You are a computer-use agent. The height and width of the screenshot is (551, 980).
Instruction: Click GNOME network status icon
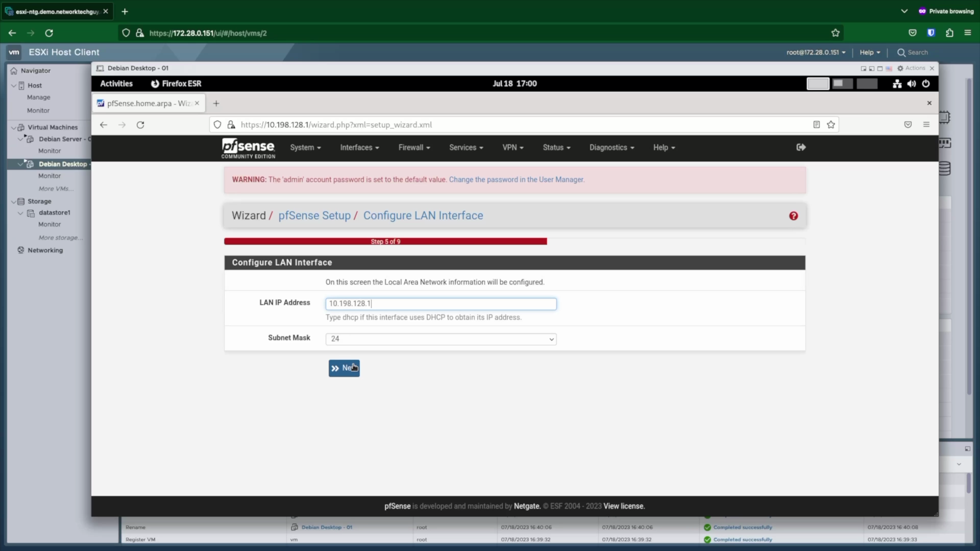[x=897, y=84]
